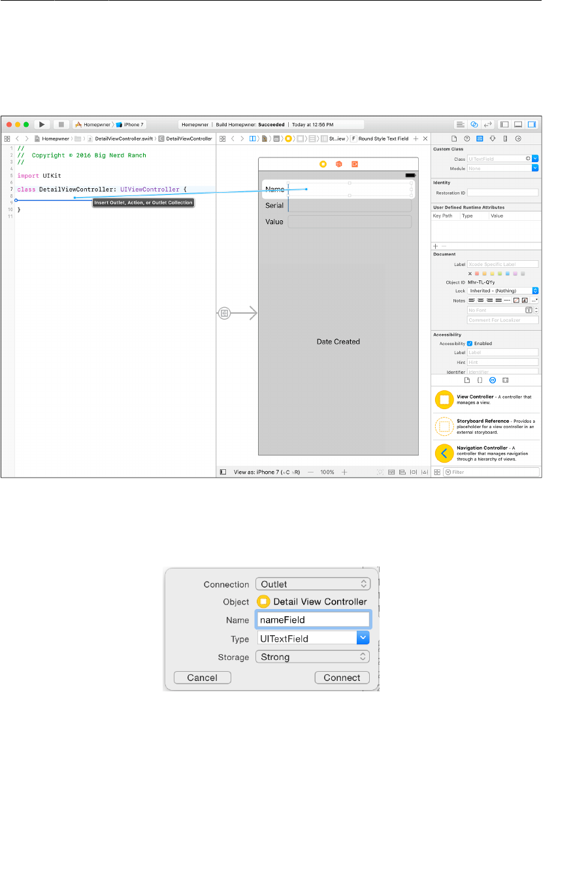
Task: Run the Homepwner build with Play button
Action: click(x=42, y=124)
